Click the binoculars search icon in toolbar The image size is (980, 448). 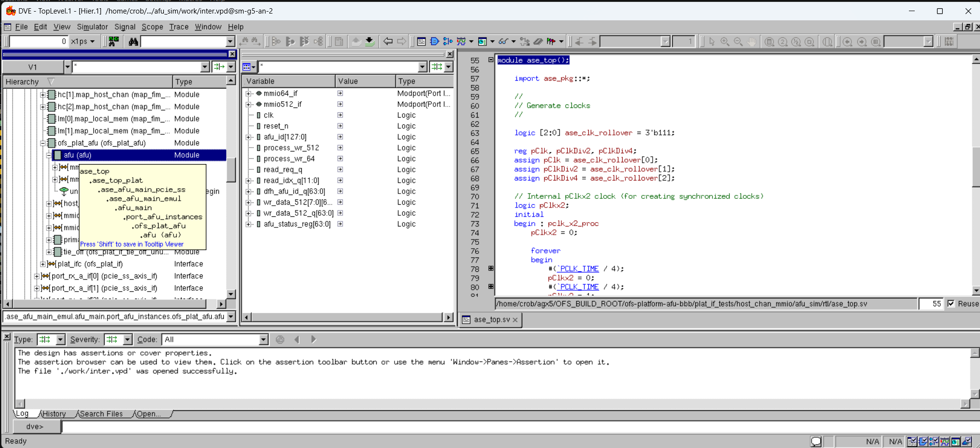tap(133, 42)
